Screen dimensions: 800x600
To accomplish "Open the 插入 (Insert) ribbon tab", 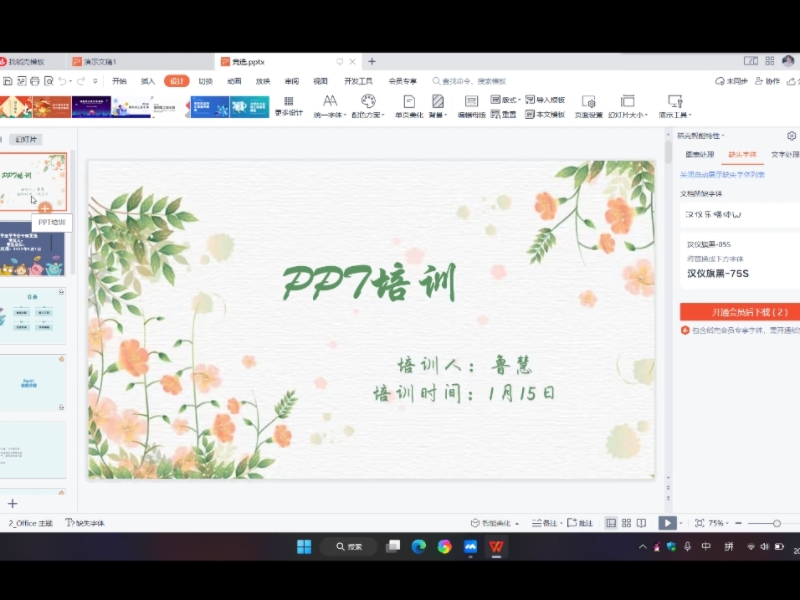I will (148, 81).
